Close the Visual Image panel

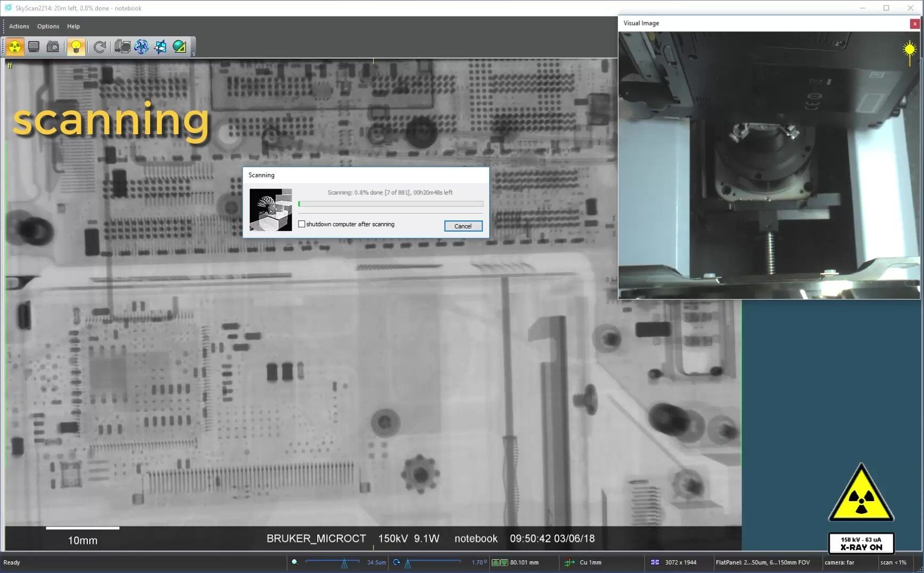[x=914, y=23]
